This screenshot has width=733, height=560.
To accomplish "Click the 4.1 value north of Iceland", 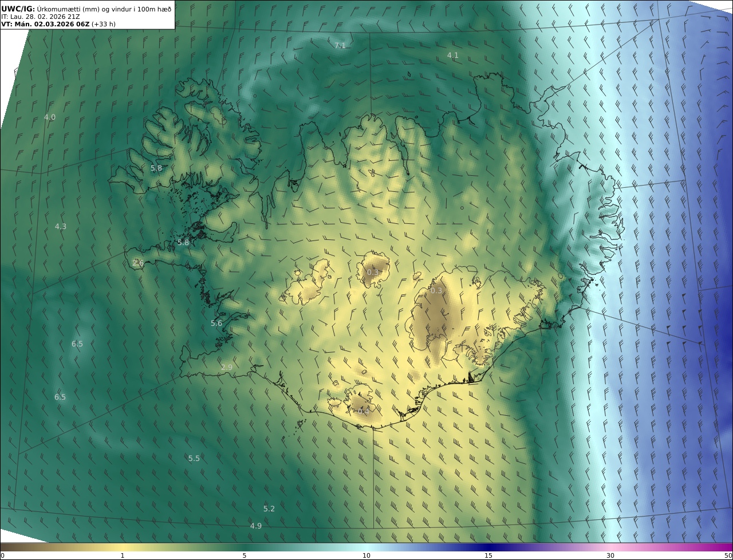I will pos(452,55).
